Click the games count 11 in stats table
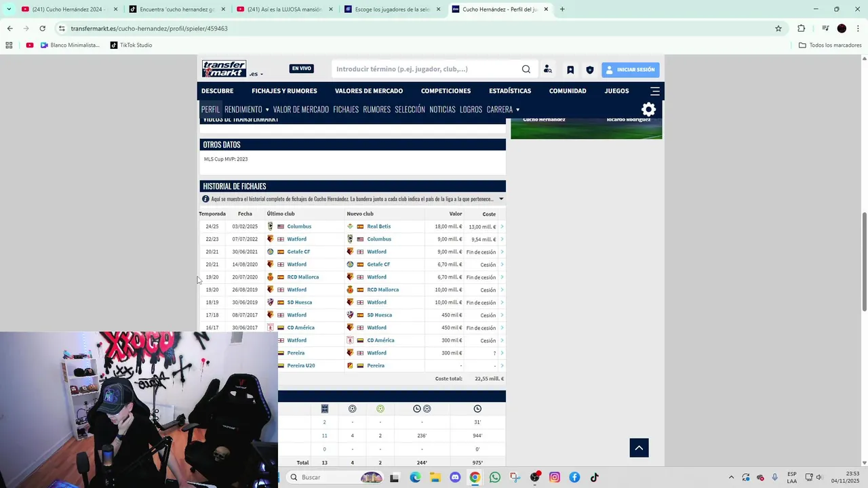Viewport: 868px width, 488px height. click(x=324, y=436)
